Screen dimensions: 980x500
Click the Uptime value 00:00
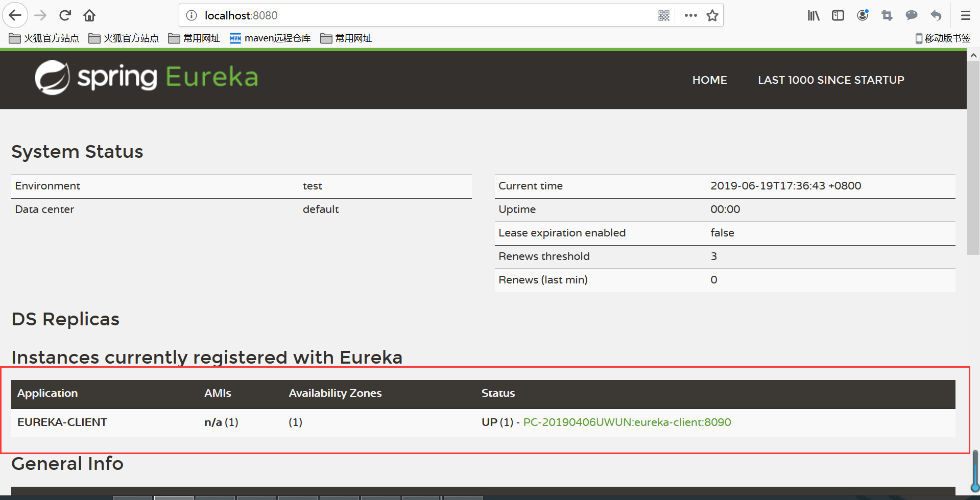pos(725,209)
